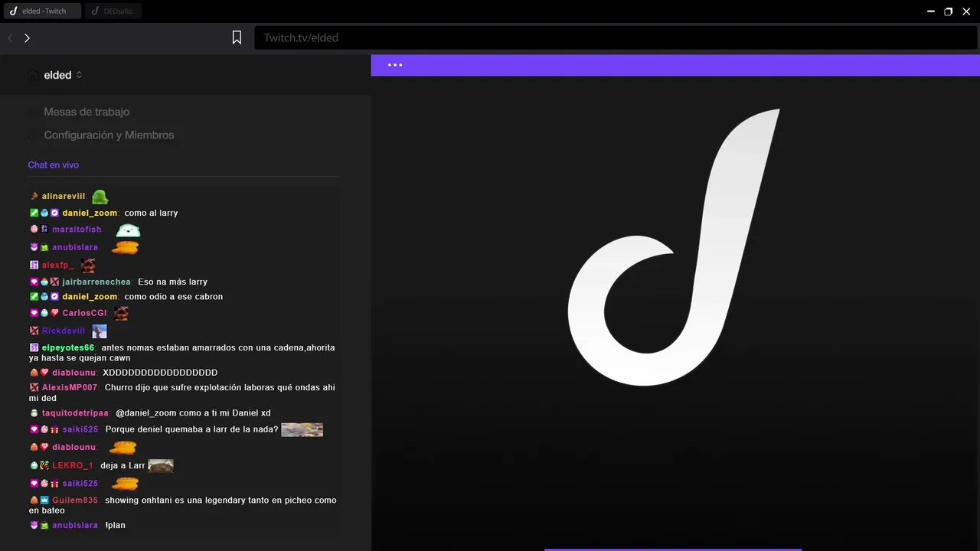Viewport: 980px width, 551px height.
Task: Click the '@daniel_zoom como a ti' message
Action: pyautogui.click(x=193, y=413)
